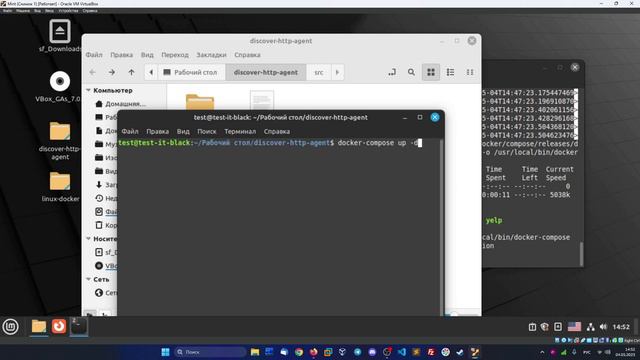
Task: Open sf_Downloads desktop icon
Action: pyautogui.click(x=60, y=36)
